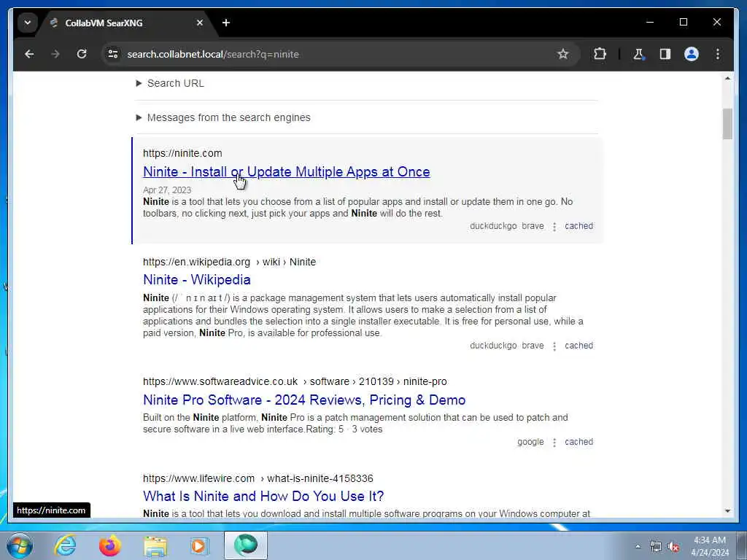
Task: Click the lifewire.com result URL
Action: 258,478
